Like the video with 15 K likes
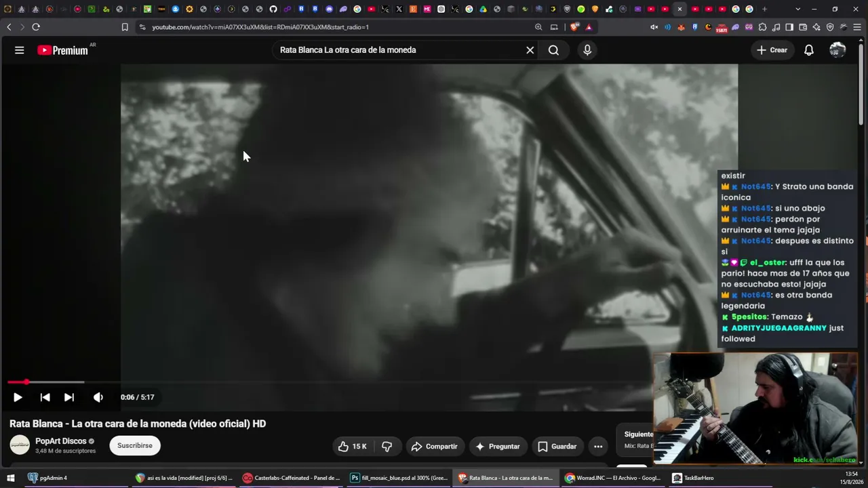Image resolution: width=868 pixels, height=488 pixels. point(353,447)
